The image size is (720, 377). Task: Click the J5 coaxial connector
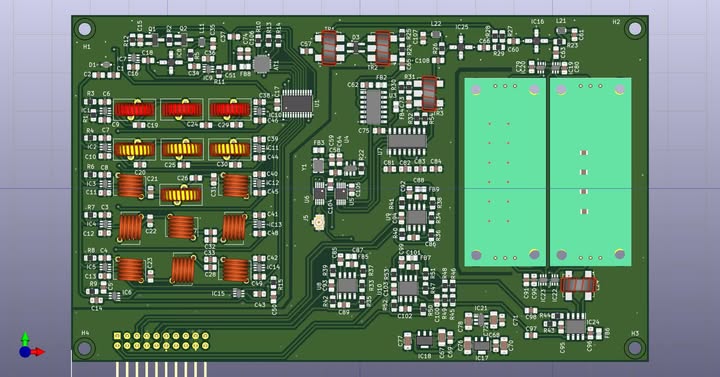318,222
